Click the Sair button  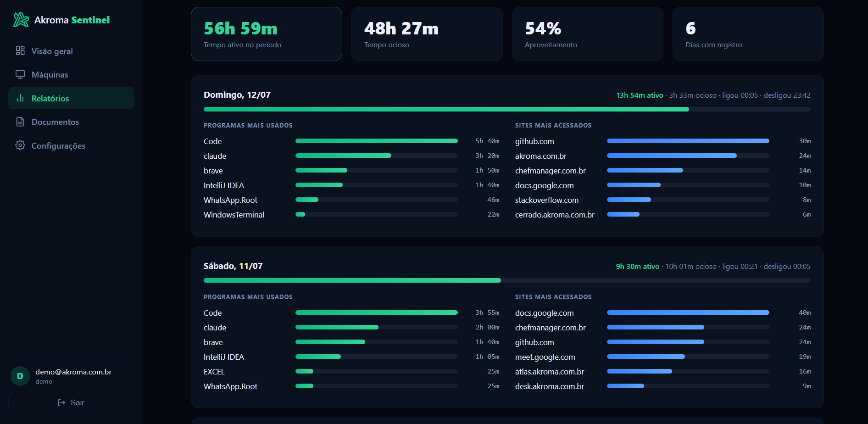tap(71, 402)
